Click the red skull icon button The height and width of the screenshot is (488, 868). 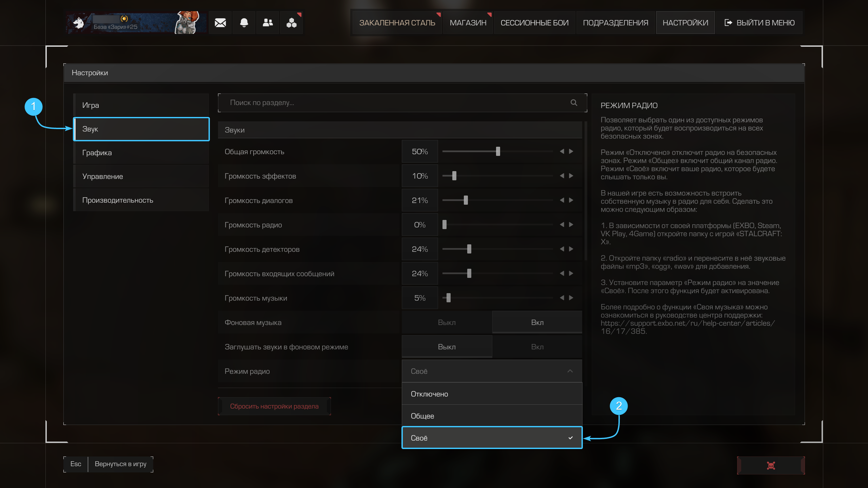(770, 465)
